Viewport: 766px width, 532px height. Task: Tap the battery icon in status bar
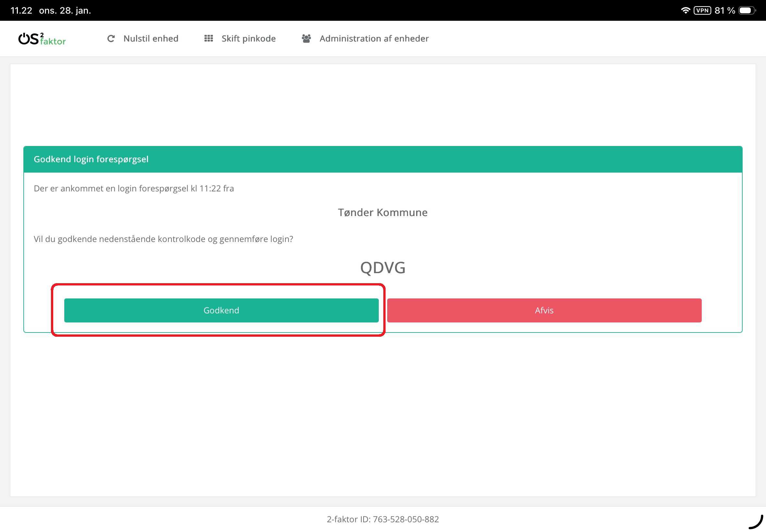[x=747, y=10]
